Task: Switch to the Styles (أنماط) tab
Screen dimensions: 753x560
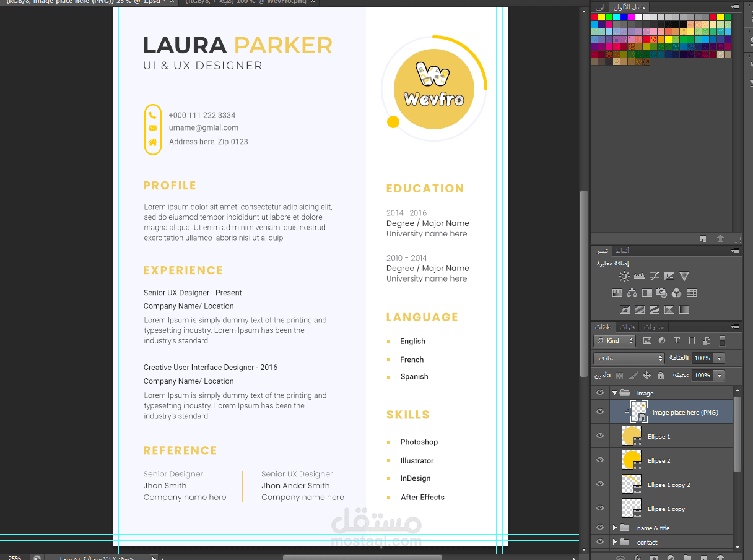Action: (x=622, y=251)
